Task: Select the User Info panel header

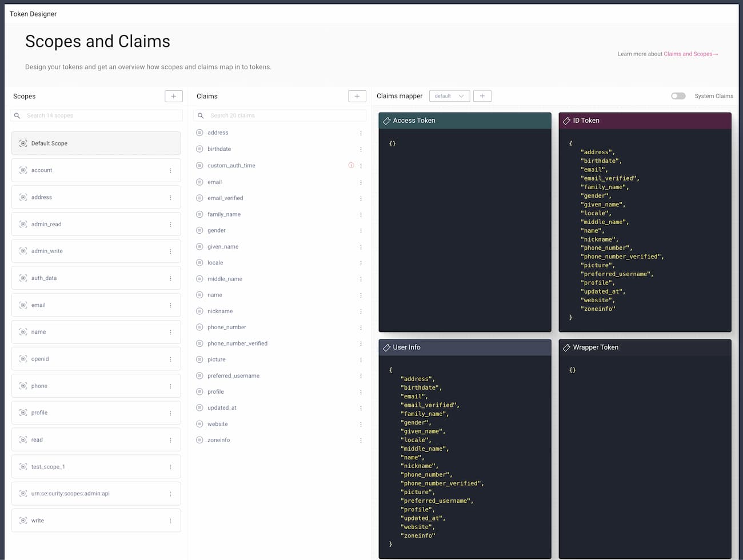Action: [464, 347]
